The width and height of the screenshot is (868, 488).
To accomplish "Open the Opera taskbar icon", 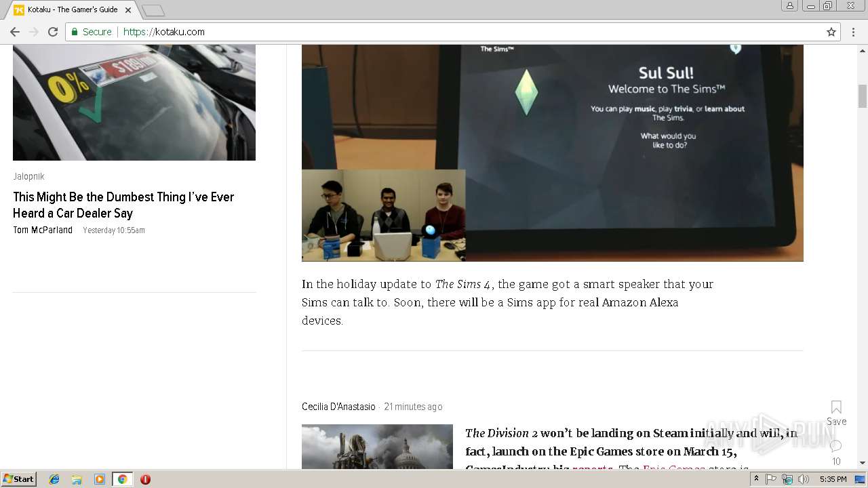I will point(145,479).
